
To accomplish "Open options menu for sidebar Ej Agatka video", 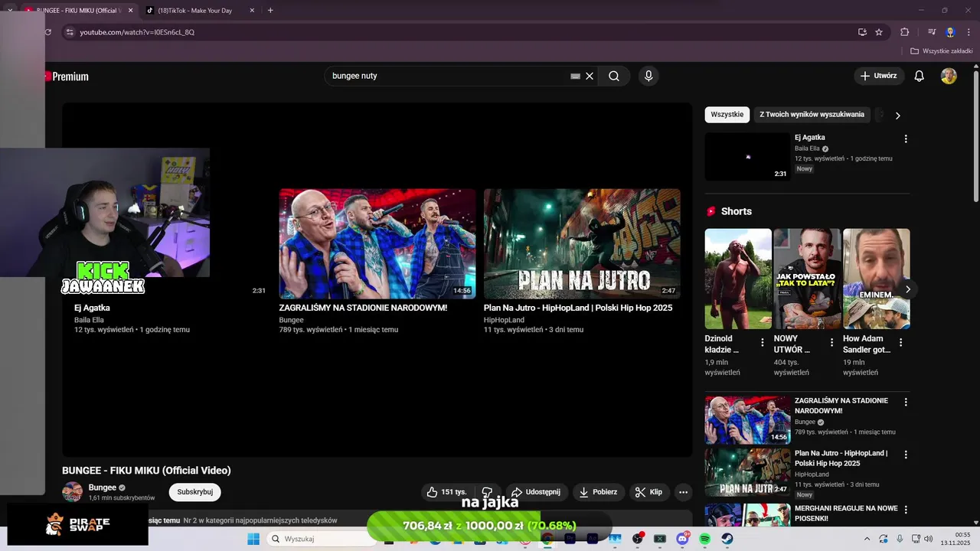I will 906,139.
